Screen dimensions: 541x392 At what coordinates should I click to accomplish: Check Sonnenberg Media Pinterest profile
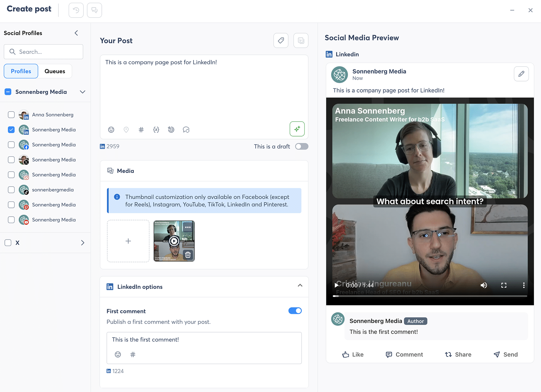pyautogui.click(x=11, y=205)
